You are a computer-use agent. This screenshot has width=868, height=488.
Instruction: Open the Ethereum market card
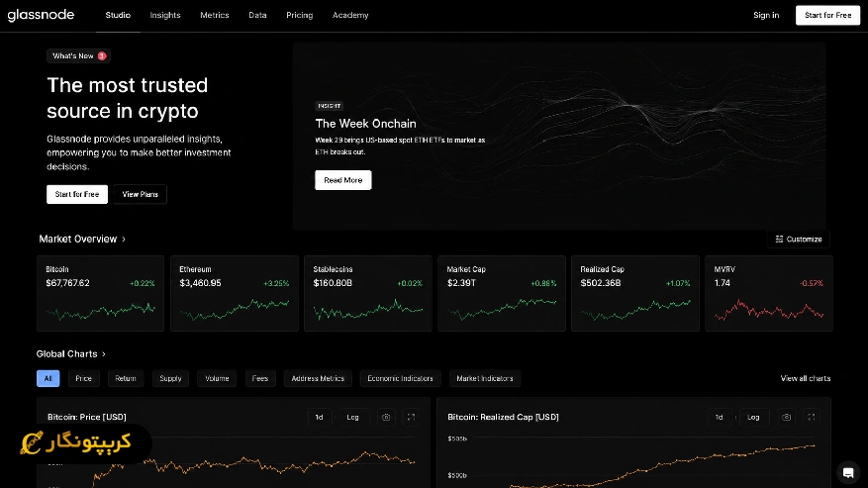click(x=235, y=293)
